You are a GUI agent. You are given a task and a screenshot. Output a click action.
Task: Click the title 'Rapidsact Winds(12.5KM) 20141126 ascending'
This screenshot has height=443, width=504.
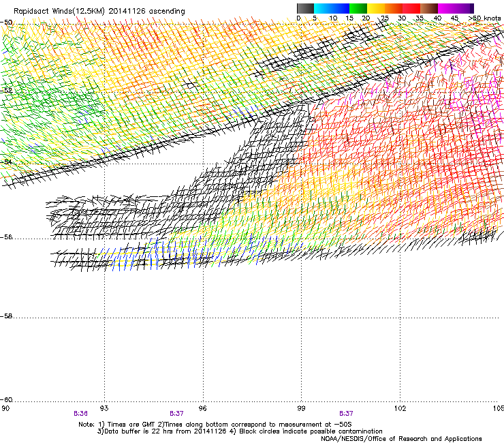tap(99, 12)
